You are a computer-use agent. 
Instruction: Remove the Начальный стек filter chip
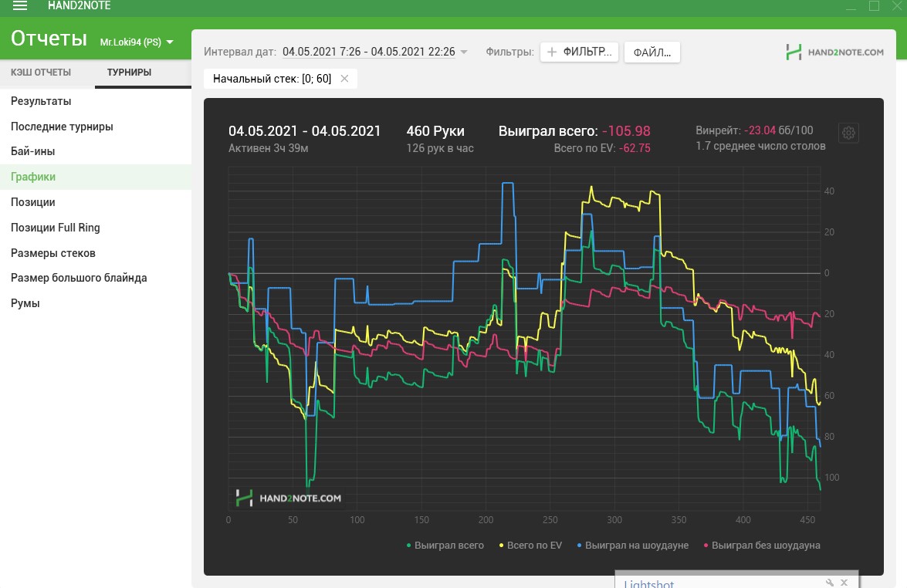pos(344,79)
